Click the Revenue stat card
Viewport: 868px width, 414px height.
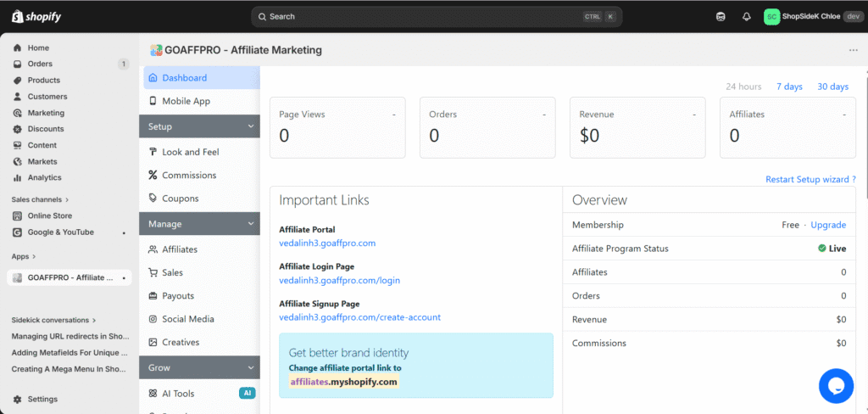tap(637, 127)
